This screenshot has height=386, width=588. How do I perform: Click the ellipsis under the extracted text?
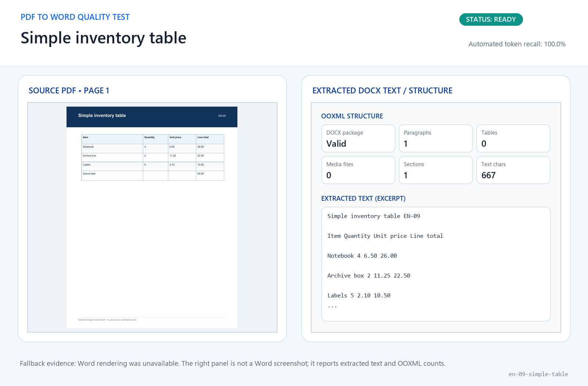click(332, 307)
